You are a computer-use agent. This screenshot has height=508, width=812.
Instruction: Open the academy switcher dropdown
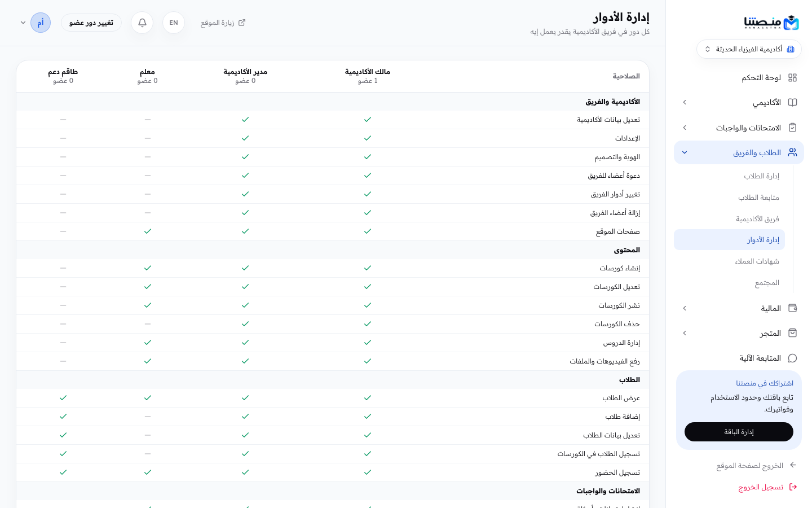click(749, 49)
